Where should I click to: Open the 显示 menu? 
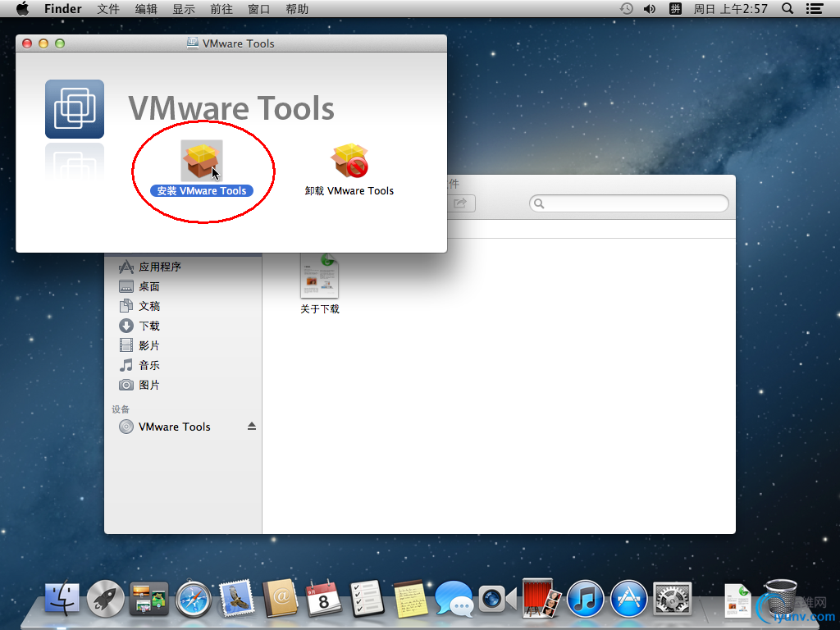(x=183, y=8)
